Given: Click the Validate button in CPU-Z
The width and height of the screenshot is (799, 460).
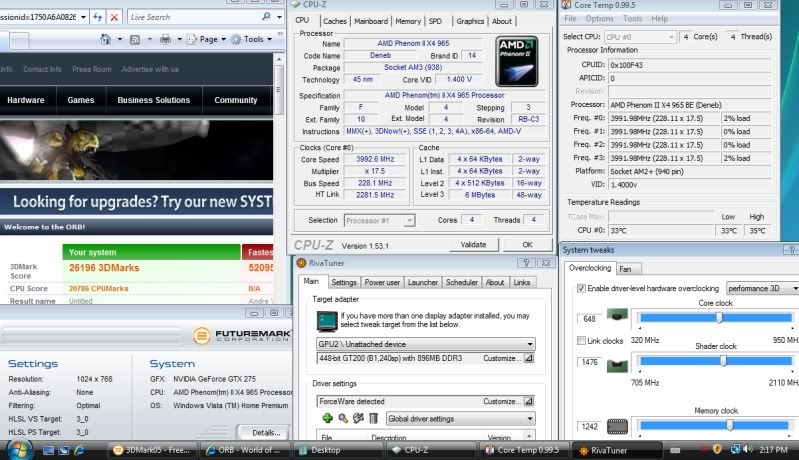Looking at the screenshot, I should 473,244.
